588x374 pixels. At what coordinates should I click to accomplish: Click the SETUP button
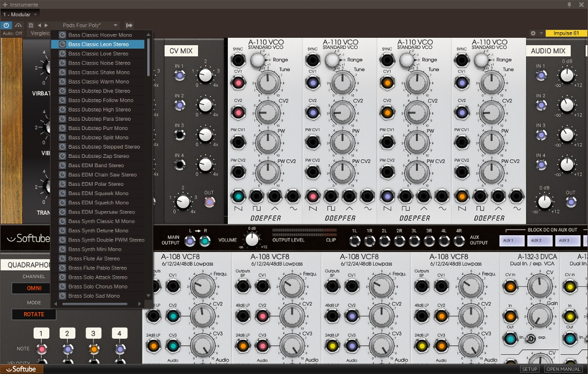coord(529,369)
